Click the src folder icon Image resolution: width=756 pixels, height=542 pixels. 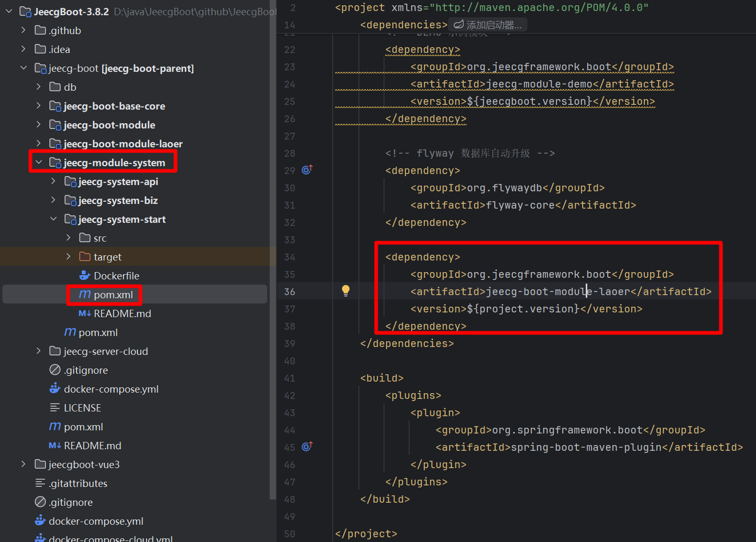tap(85, 237)
